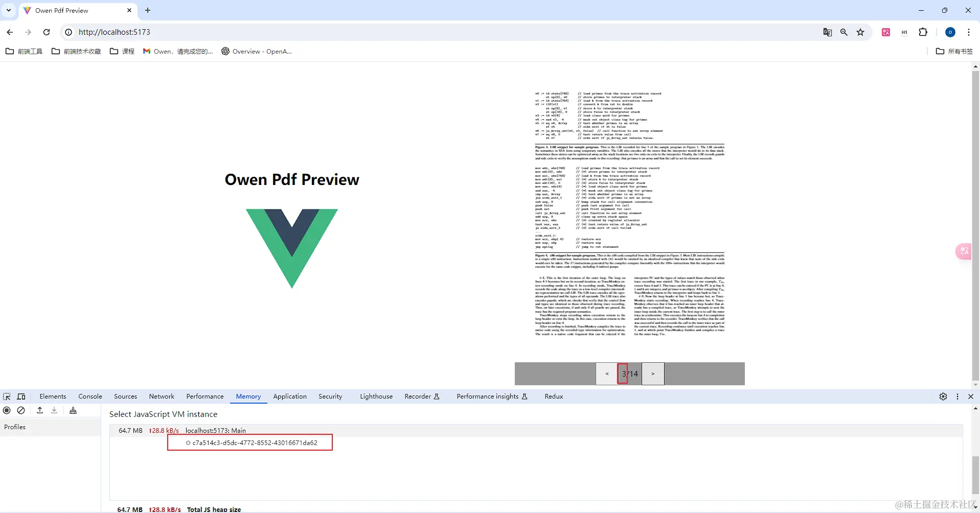Switch to the Application tab
The height and width of the screenshot is (513, 980).
tap(290, 397)
